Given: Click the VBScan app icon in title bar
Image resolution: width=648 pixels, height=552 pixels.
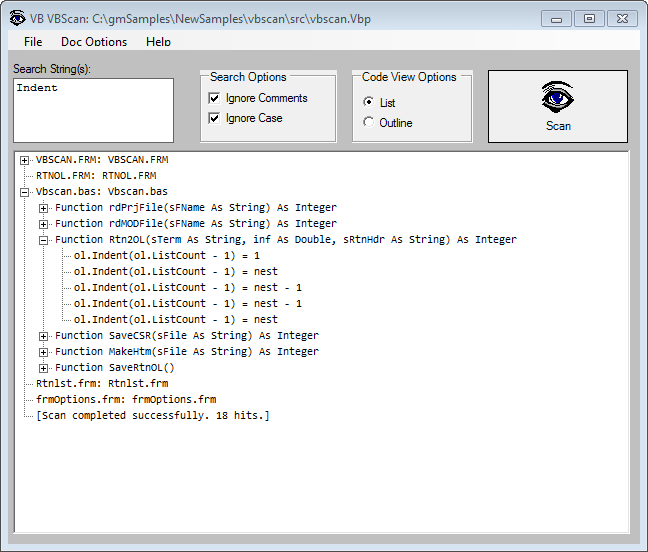Looking at the screenshot, I should pos(17,18).
